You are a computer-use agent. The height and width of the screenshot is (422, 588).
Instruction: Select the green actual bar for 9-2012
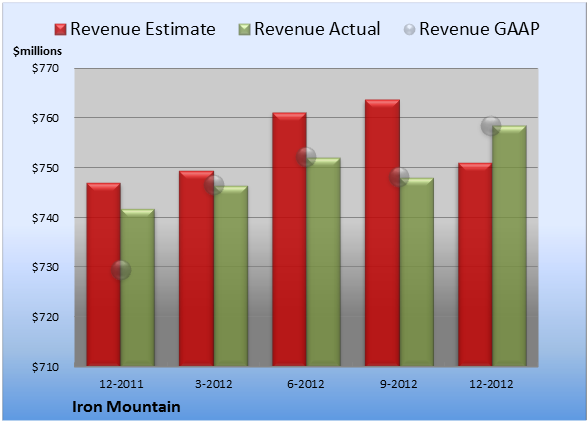pos(417,272)
